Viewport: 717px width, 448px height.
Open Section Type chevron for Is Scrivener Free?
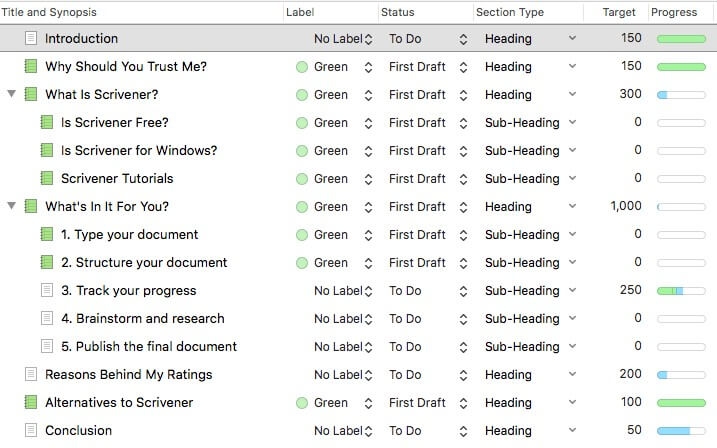click(572, 122)
